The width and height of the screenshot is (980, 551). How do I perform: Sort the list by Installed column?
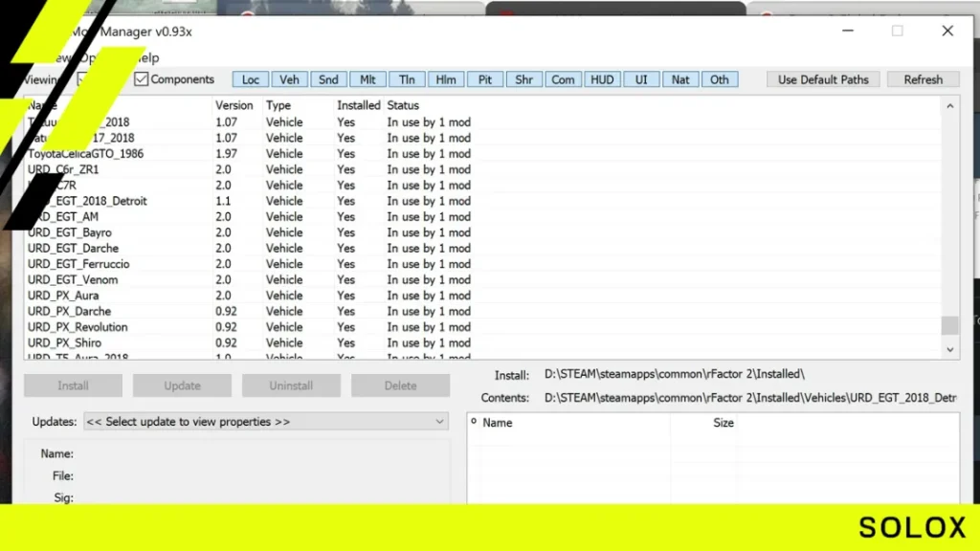tap(359, 105)
